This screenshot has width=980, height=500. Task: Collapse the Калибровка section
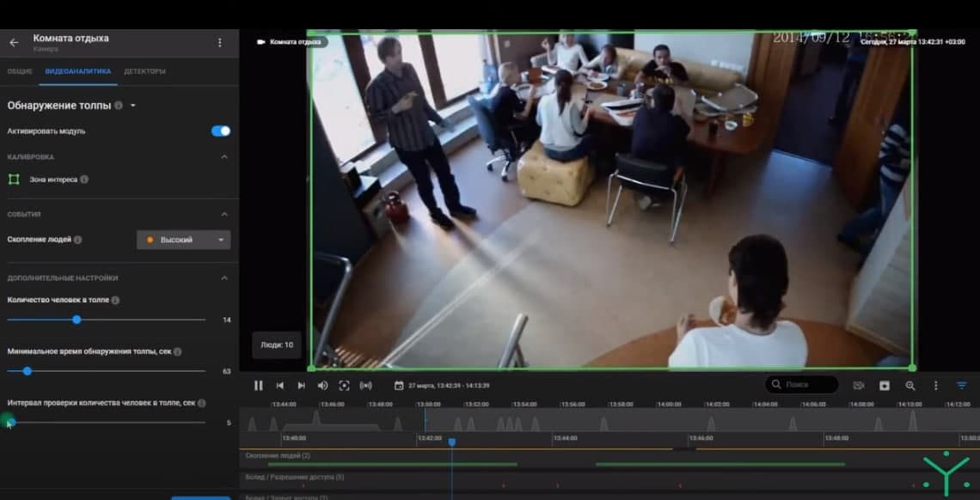click(x=224, y=156)
